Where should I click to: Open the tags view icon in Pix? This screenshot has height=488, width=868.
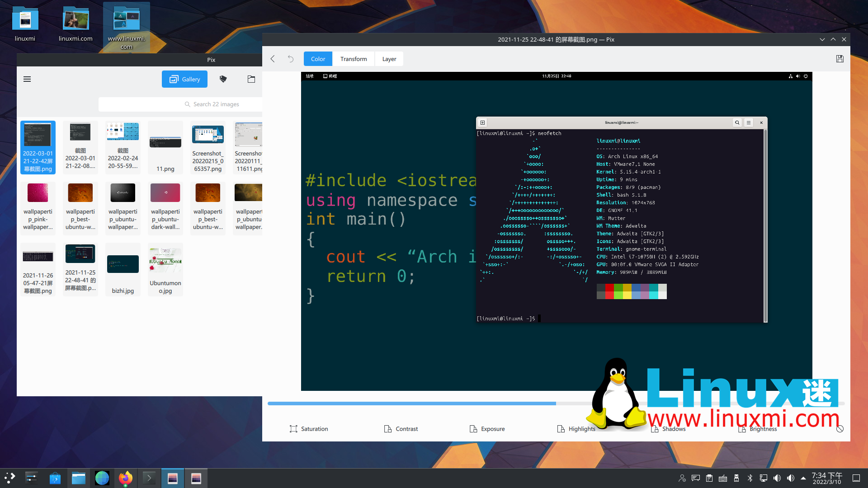(x=223, y=79)
